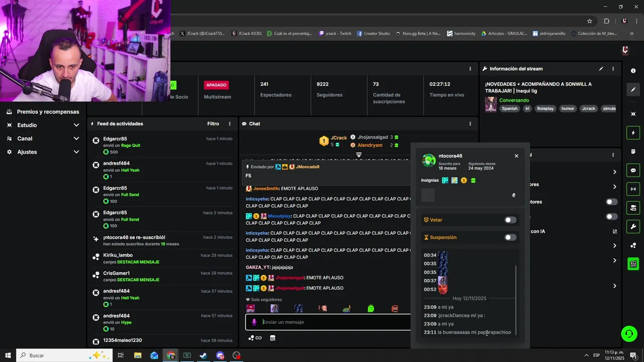Click the Spanish stream tag

pyautogui.click(x=509, y=109)
